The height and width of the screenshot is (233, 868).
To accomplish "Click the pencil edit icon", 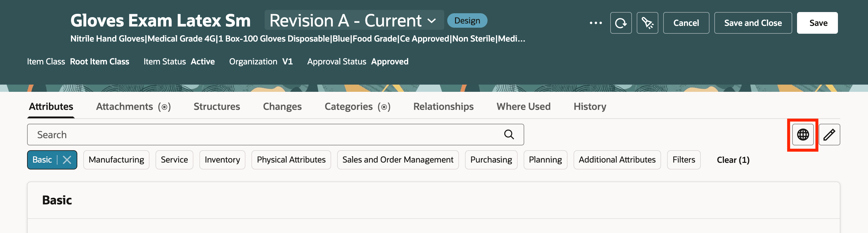I will pos(829,135).
